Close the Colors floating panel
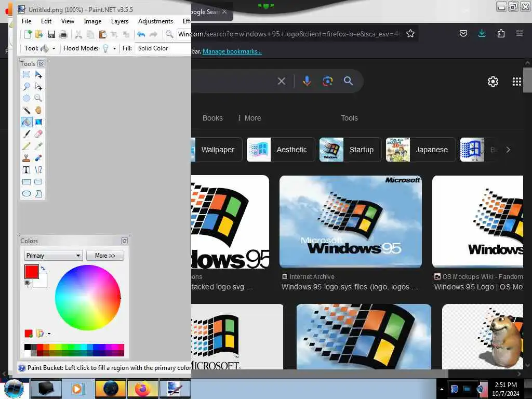Viewport: 532px width, 399px height. coord(125,241)
